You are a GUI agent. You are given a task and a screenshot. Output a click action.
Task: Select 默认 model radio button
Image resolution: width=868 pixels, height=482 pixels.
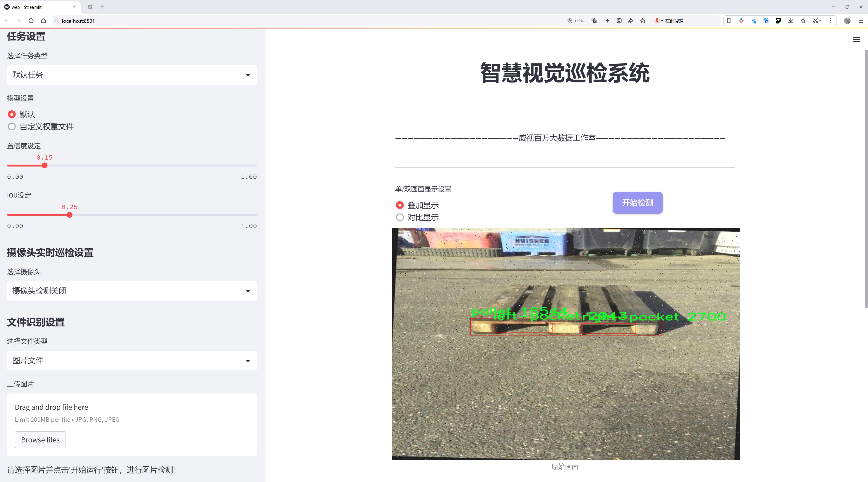coord(12,115)
